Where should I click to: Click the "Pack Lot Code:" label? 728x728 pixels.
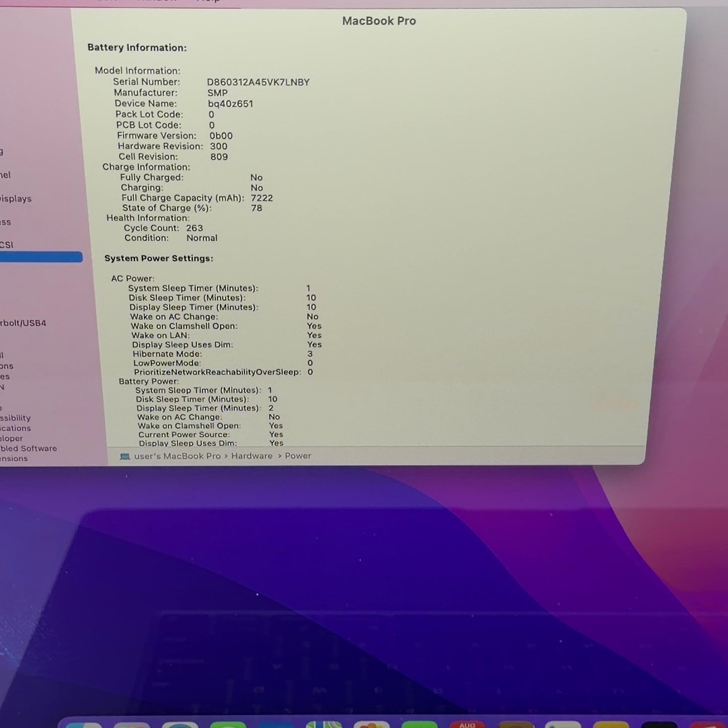point(149,114)
